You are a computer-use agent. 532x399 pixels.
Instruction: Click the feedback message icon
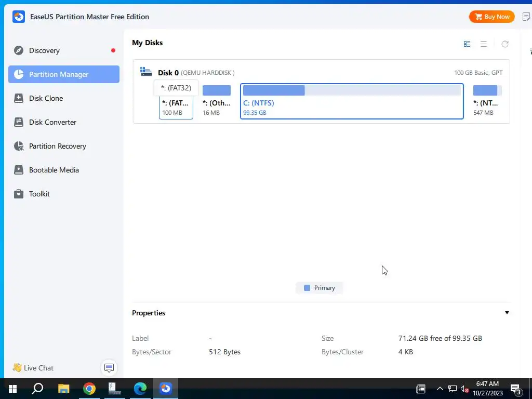(109, 368)
